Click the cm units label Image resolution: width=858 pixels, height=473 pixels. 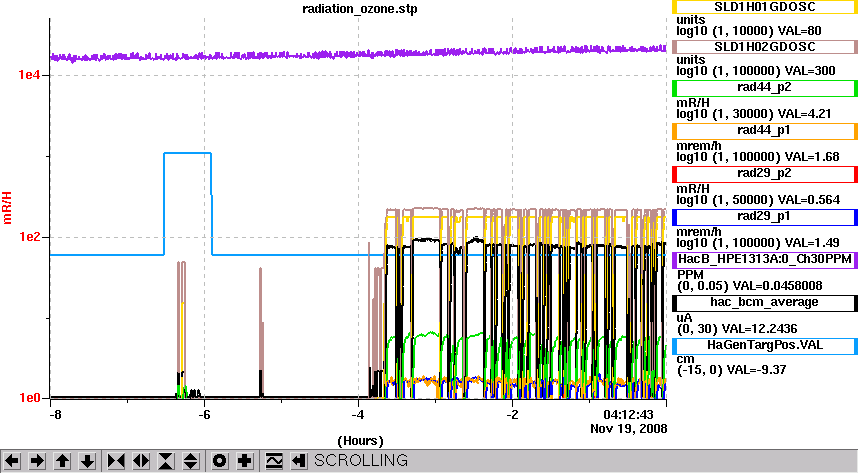pyautogui.click(x=686, y=359)
